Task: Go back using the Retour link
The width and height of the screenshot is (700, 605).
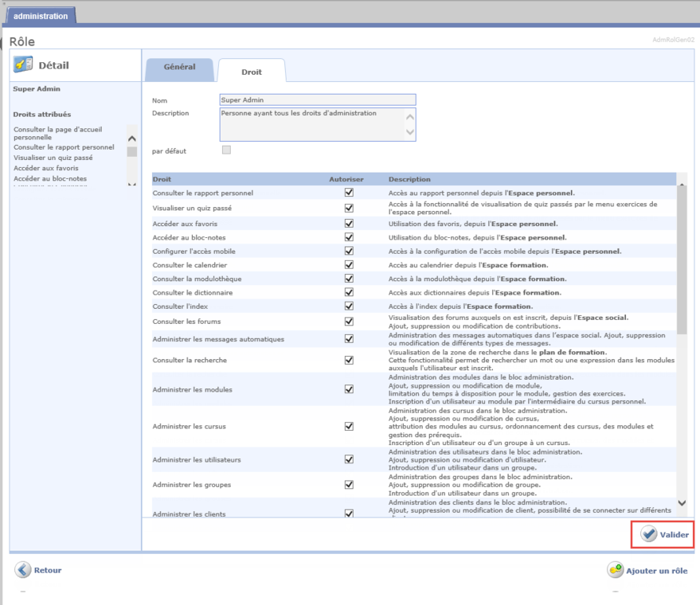Action: coord(47,570)
